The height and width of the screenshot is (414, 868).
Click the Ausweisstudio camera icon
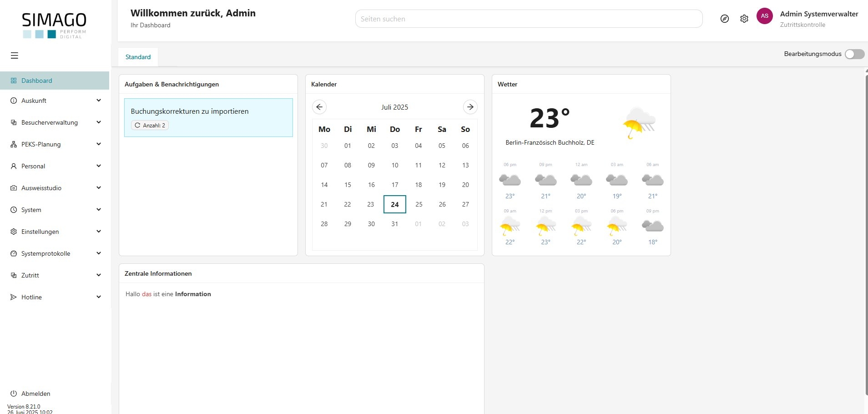pyautogui.click(x=14, y=188)
